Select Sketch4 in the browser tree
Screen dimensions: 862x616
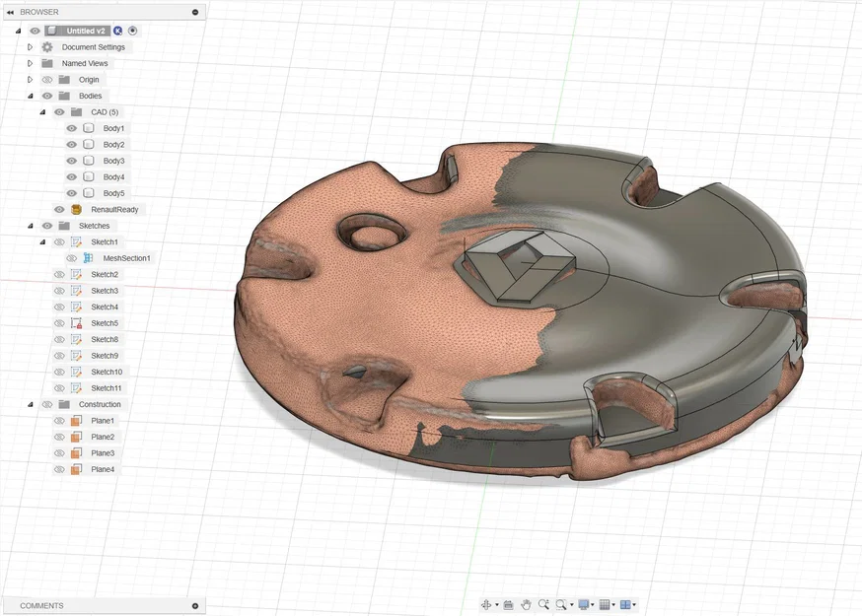(x=105, y=307)
